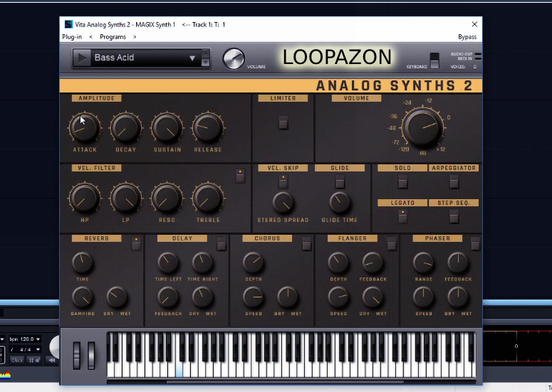Viewport: 552px width, 392px height.
Task: Toggle the Vel. Skip switch
Action: pyautogui.click(x=283, y=181)
